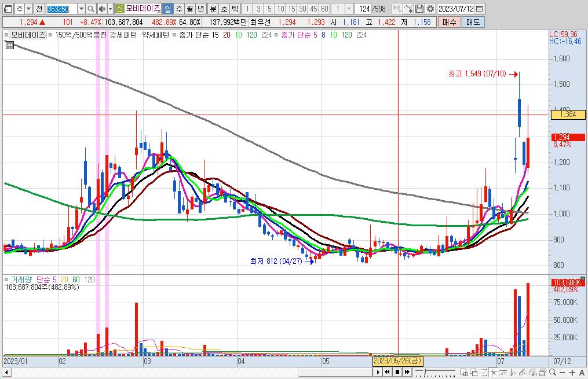The image size is (588, 379).
Task: Click the chart capture icon
Action: [x=543, y=372]
